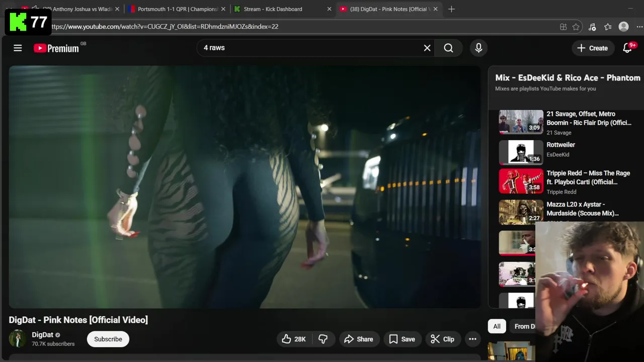644x362 pixels.
Task: Open the browser profile avatar
Action: (x=624, y=27)
